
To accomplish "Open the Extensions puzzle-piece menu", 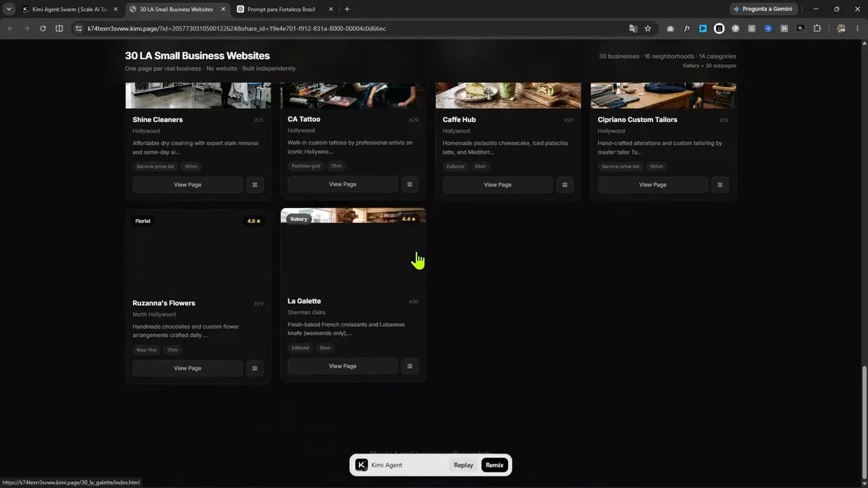I will point(816,28).
